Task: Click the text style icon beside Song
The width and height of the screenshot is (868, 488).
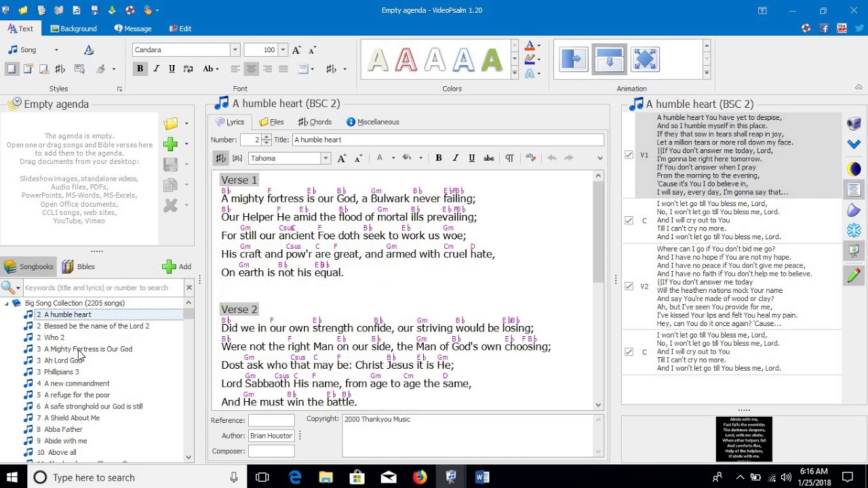Action: point(88,50)
